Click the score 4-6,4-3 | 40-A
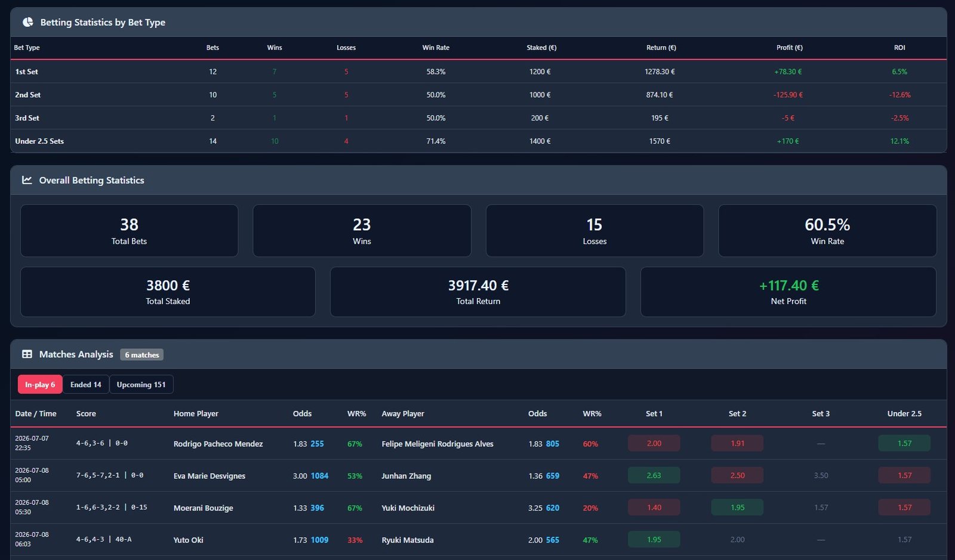Screen dimensions: 955x560 pos(104,539)
